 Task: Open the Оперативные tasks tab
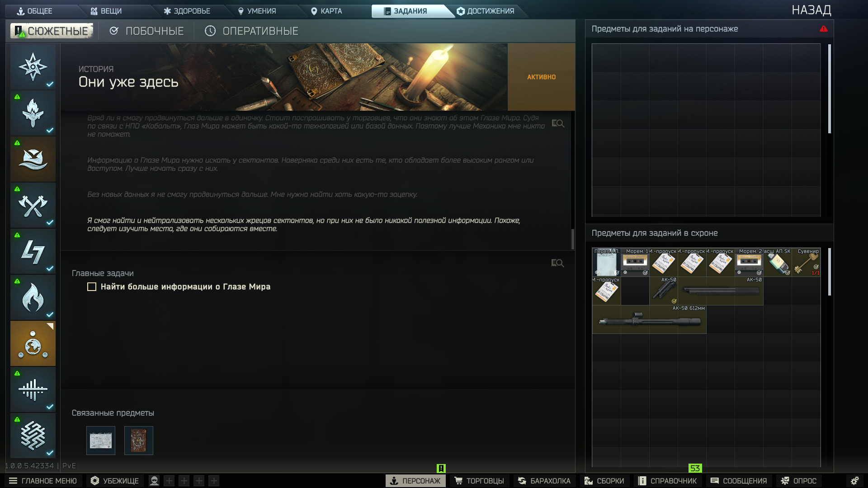tap(251, 31)
